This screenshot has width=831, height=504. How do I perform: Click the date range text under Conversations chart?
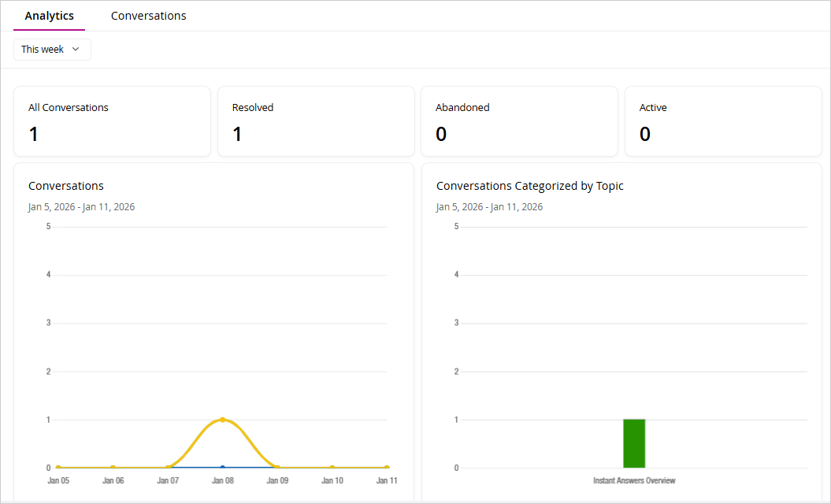pos(82,206)
